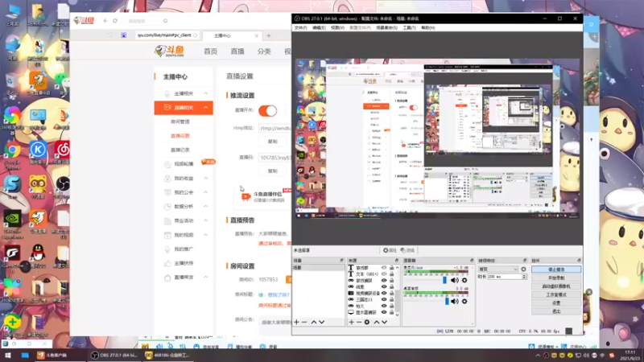Open OBS 文件(F) menu
The image size is (644, 362).
click(300, 28)
